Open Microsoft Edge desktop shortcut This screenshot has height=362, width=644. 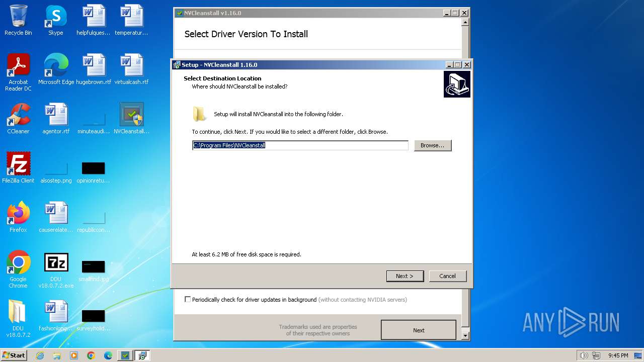[56, 69]
